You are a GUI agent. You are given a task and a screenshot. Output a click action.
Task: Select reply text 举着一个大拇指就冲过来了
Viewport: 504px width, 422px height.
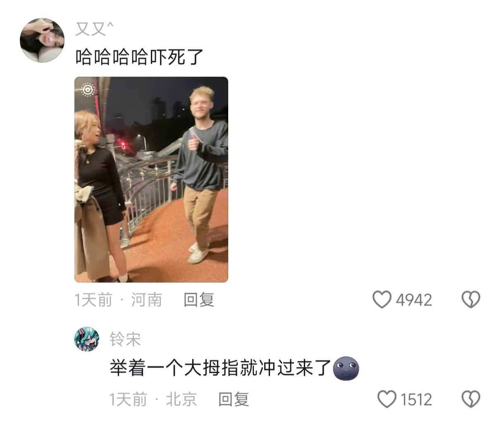tap(221, 367)
